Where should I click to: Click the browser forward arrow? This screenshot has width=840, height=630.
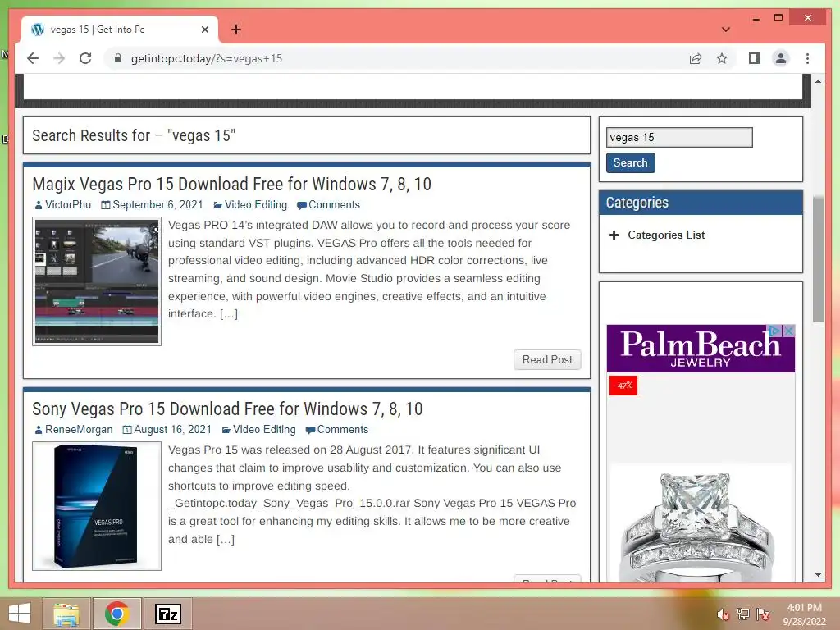tap(59, 58)
